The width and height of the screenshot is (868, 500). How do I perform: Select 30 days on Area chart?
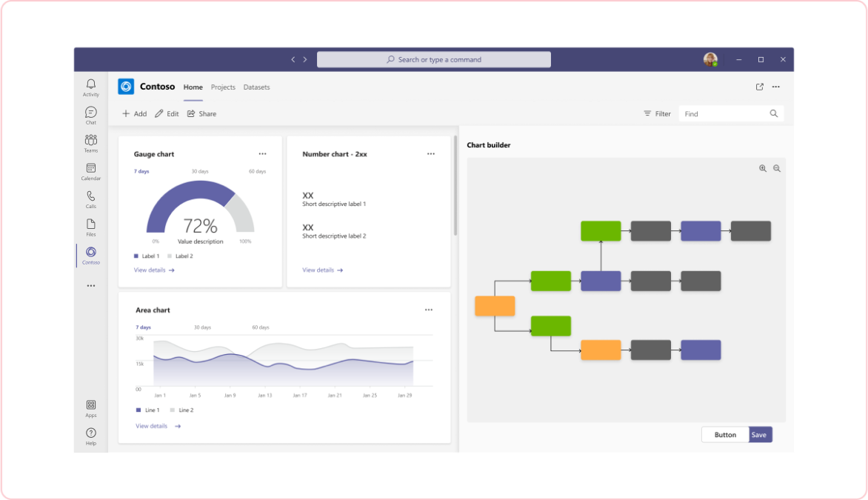(203, 327)
